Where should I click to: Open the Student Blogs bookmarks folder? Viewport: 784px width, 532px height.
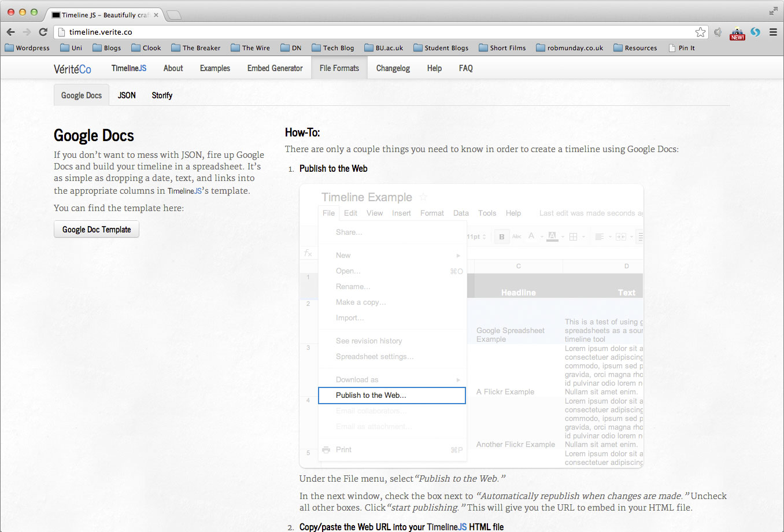[x=441, y=48]
